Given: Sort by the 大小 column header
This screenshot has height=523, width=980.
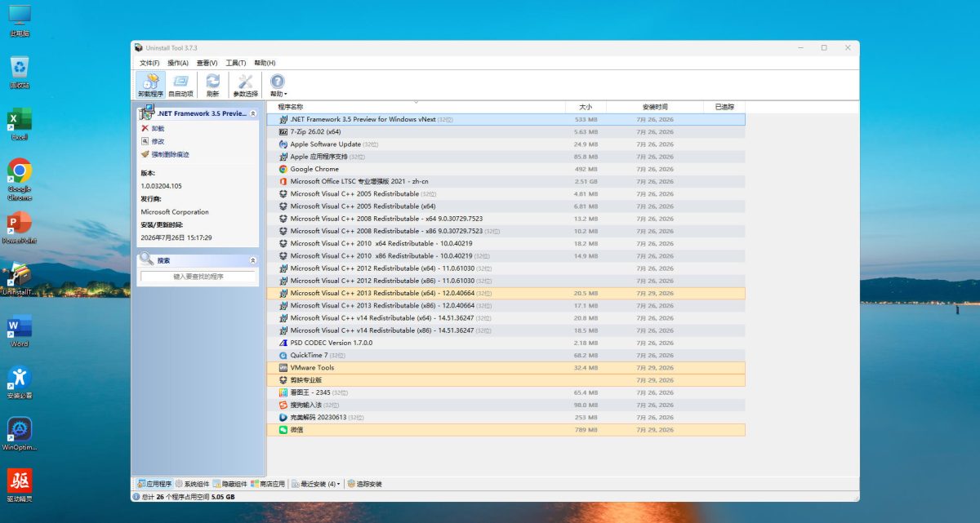Looking at the screenshot, I should tap(586, 107).
